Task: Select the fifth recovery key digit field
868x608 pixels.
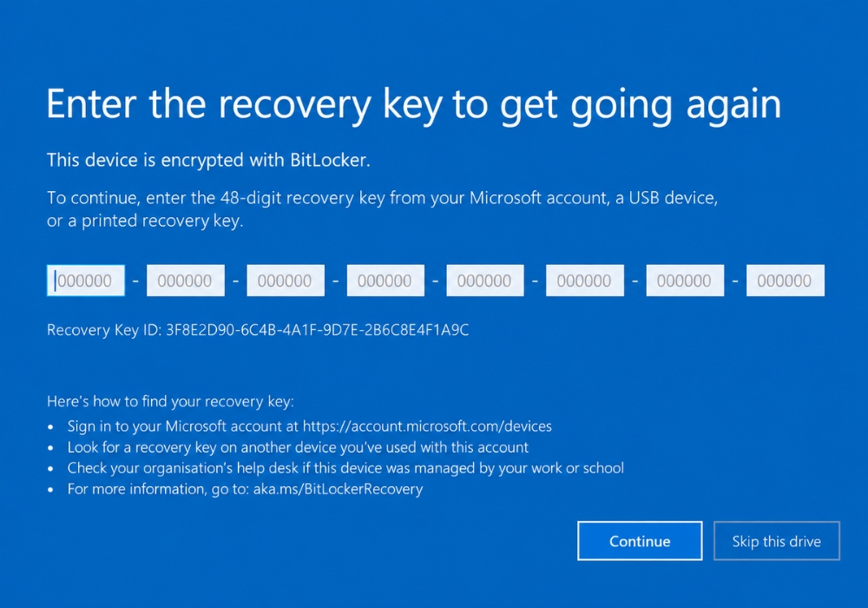Action: (485, 281)
